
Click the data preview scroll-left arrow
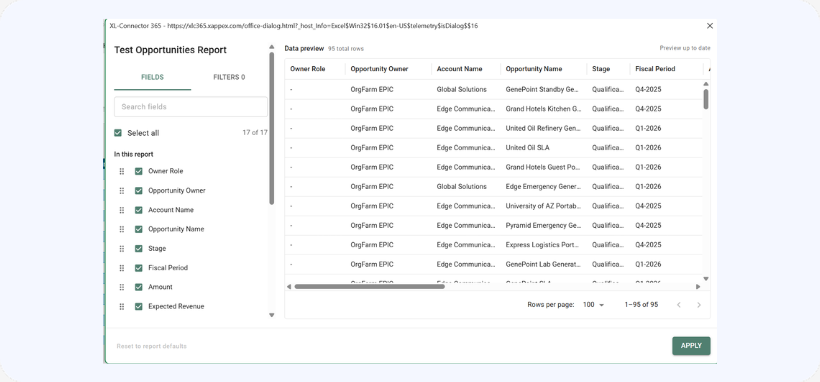[x=289, y=286]
